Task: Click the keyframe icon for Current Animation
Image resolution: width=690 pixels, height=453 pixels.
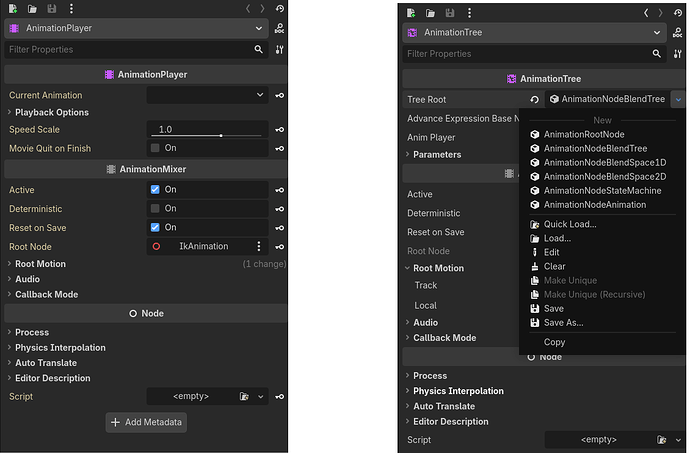Action: pos(280,95)
